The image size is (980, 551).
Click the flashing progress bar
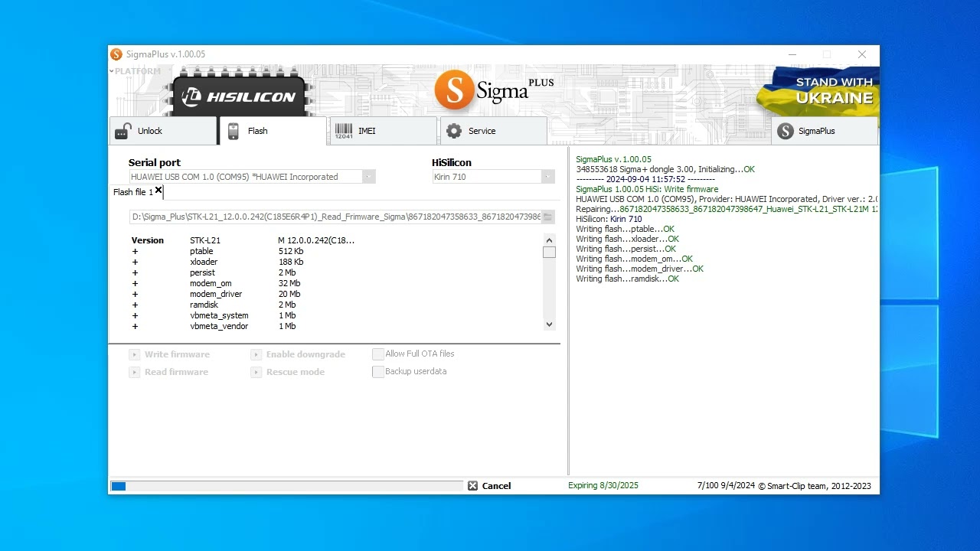tap(286, 486)
